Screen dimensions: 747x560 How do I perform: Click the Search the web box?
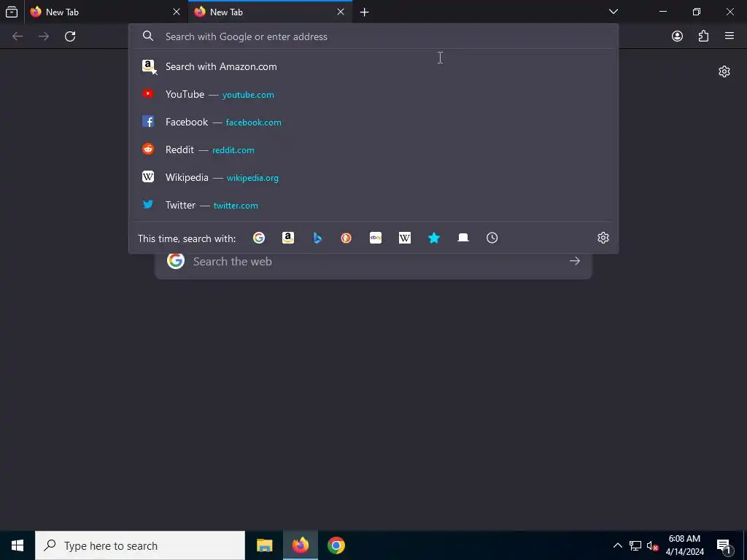click(x=373, y=262)
